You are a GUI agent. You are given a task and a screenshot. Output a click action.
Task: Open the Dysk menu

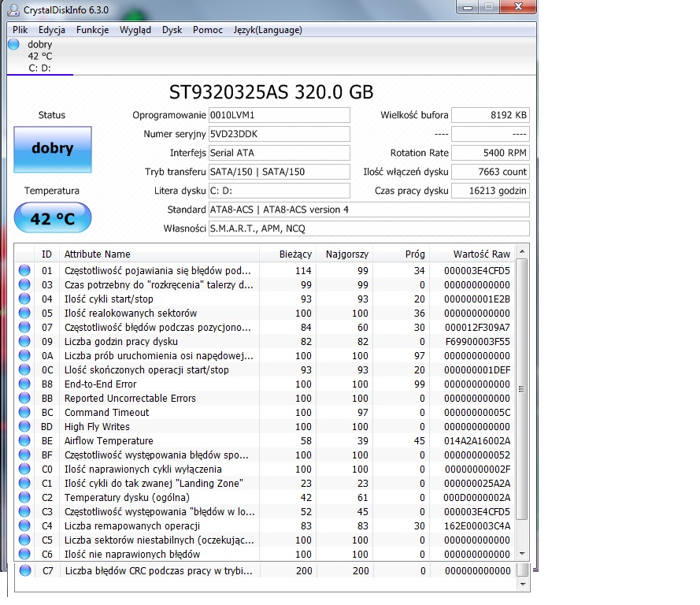coord(172,30)
